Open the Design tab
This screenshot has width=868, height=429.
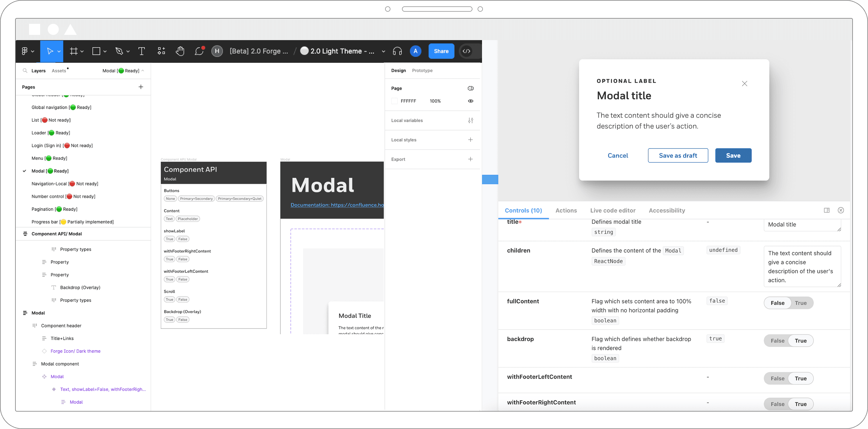tap(398, 70)
